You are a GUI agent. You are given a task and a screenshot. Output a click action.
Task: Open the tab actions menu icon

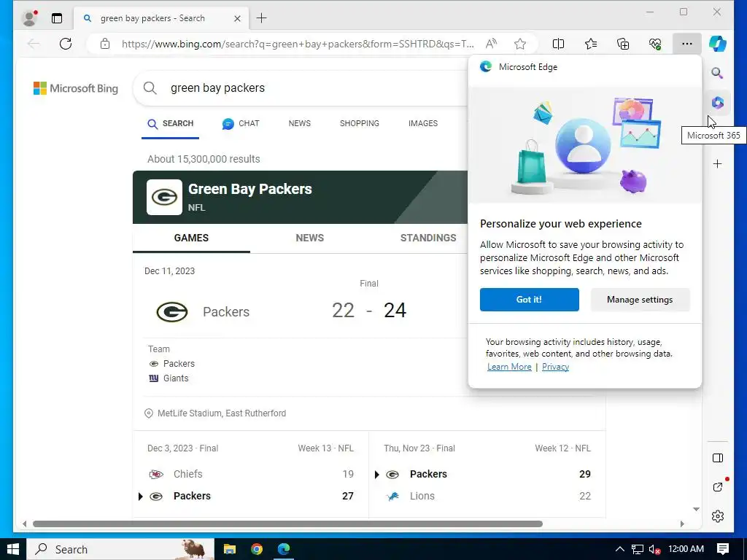(x=57, y=18)
